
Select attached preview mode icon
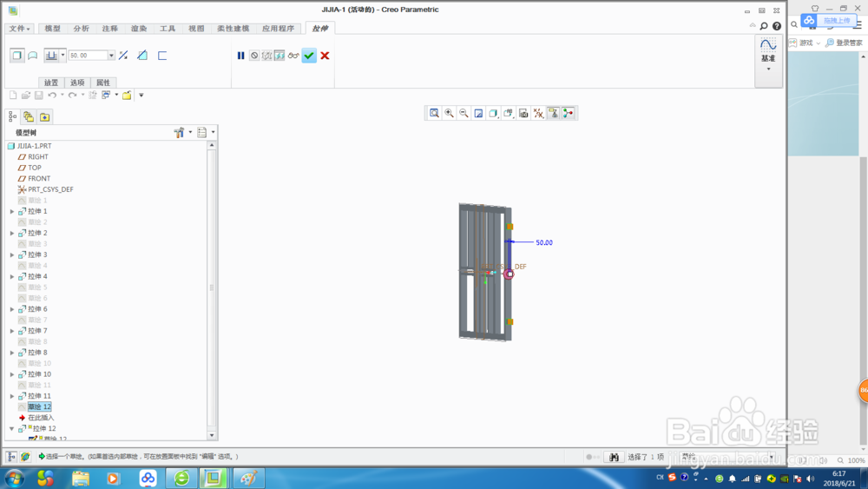click(279, 56)
